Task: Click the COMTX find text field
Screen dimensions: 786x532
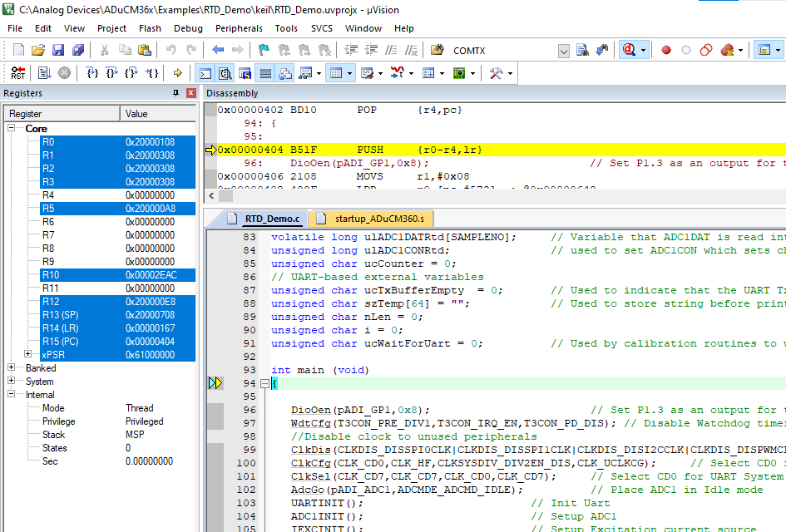Action: [x=504, y=51]
